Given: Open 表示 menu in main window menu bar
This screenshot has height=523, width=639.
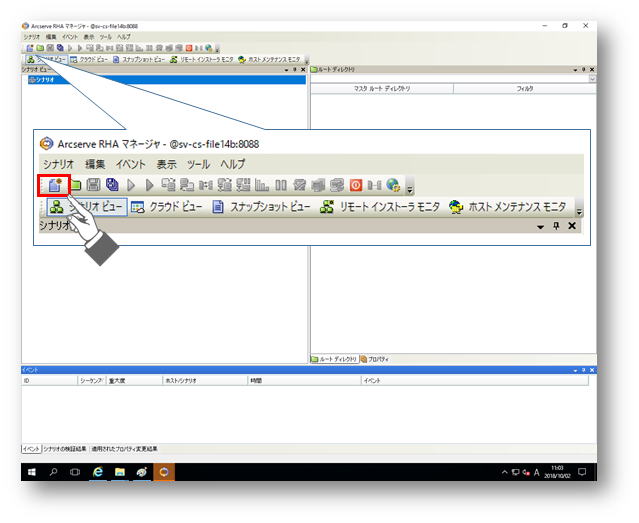Looking at the screenshot, I should (x=89, y=37).
